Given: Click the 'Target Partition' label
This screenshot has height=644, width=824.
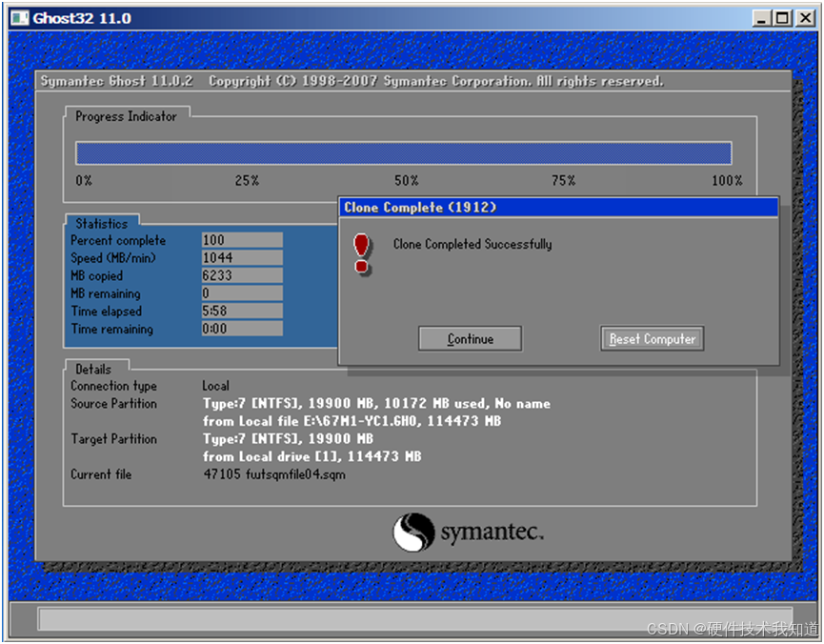Looking at the screenshot, I should pos(113,439).
